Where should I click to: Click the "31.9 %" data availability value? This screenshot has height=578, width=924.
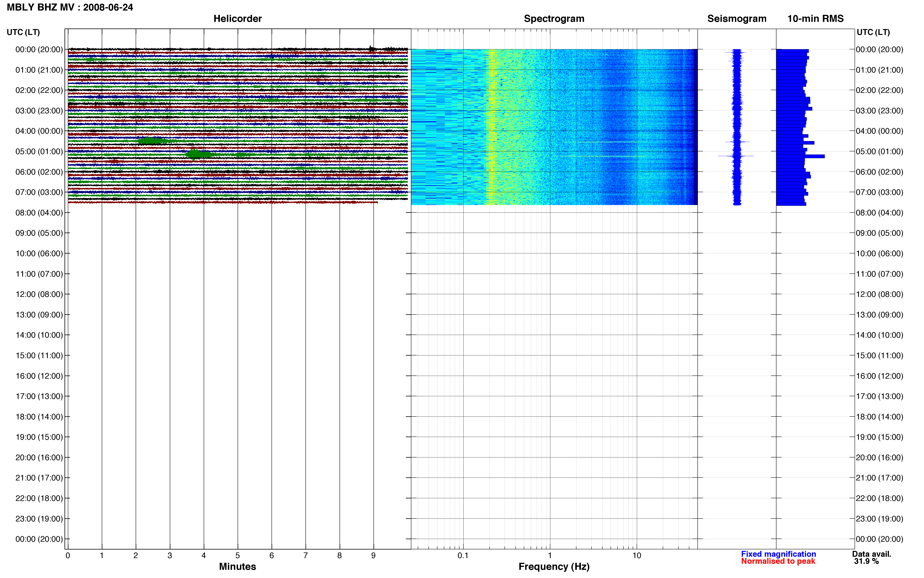point(866,561)
